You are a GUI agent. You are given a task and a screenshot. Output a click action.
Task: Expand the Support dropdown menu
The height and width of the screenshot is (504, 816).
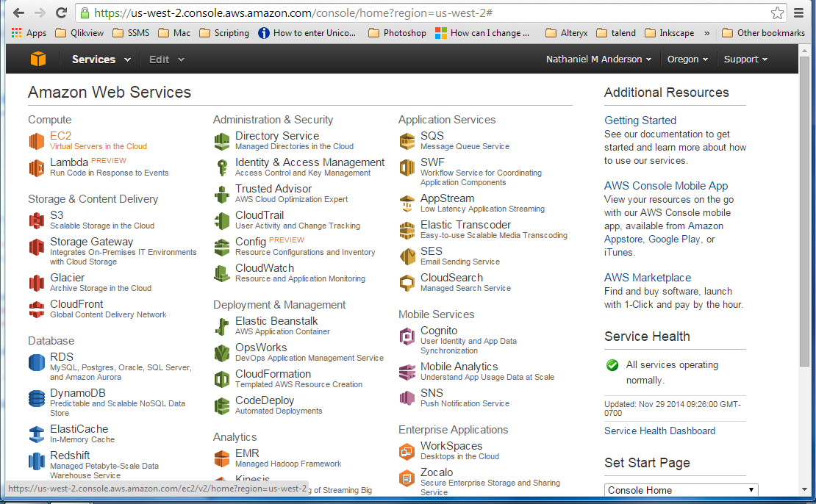click(745, 60)
